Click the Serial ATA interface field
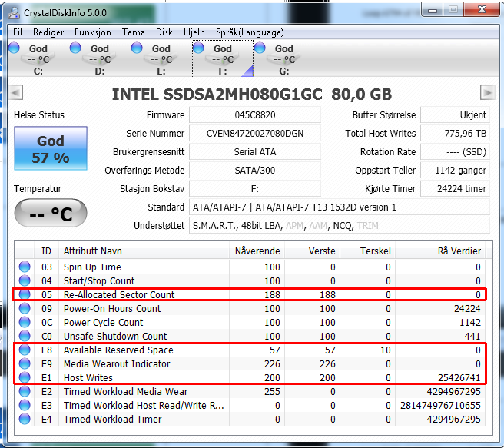This screenshot has width=504, height=448. [x=255, y=151]
